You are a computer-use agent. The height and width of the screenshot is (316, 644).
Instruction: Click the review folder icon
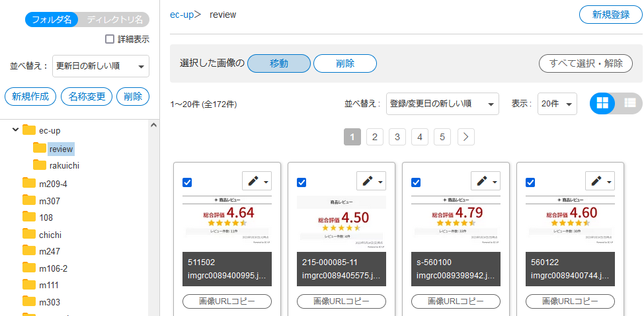pyautogui.click(x=40, y=147)
